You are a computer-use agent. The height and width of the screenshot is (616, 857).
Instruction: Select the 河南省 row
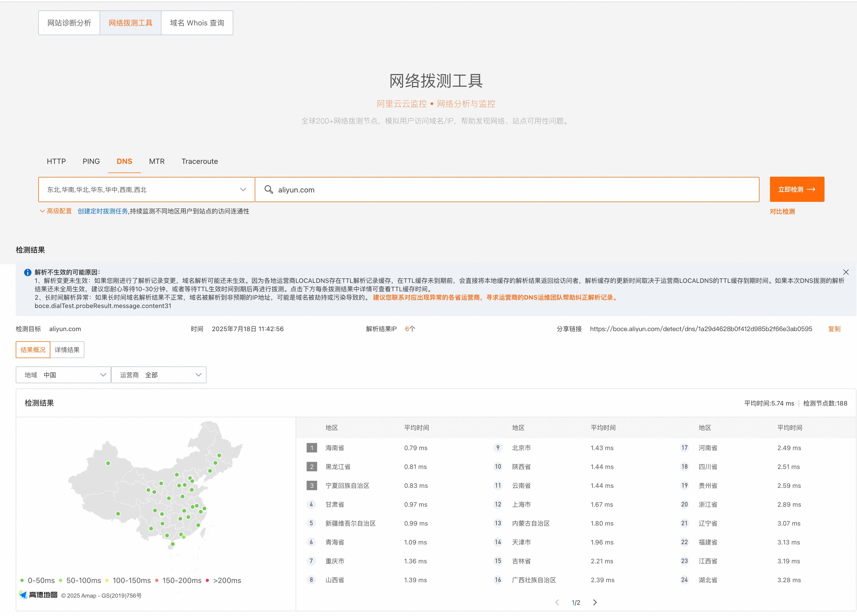(x=763, y=448)
